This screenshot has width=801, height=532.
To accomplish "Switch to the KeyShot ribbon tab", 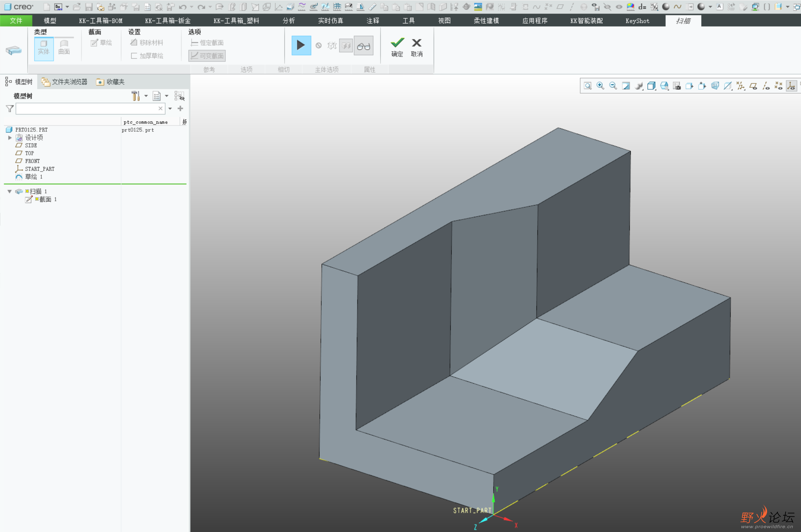I will point(638,21).
